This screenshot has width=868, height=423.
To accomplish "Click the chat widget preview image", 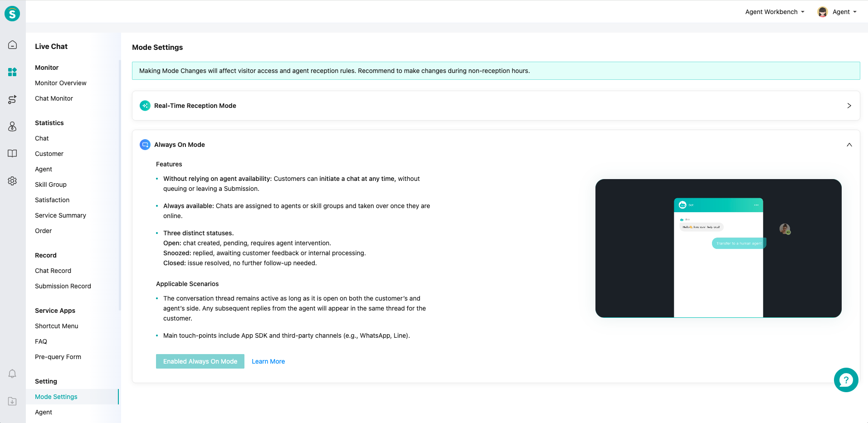I will [718, 248].
